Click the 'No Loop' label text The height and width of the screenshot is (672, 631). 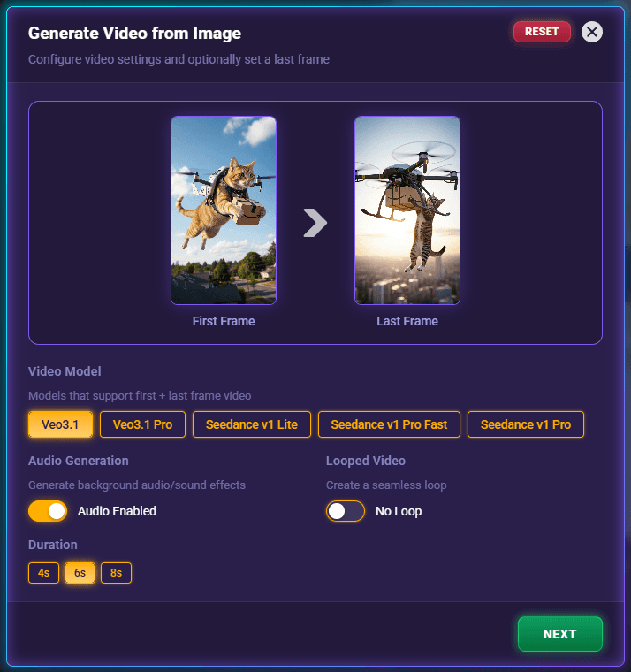(399, 511)
